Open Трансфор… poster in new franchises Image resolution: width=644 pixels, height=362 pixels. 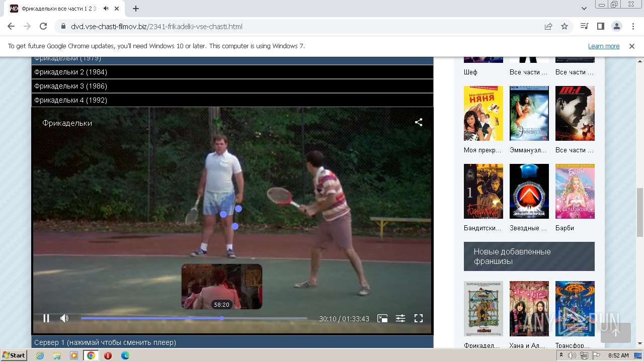[x=575, y=308]
